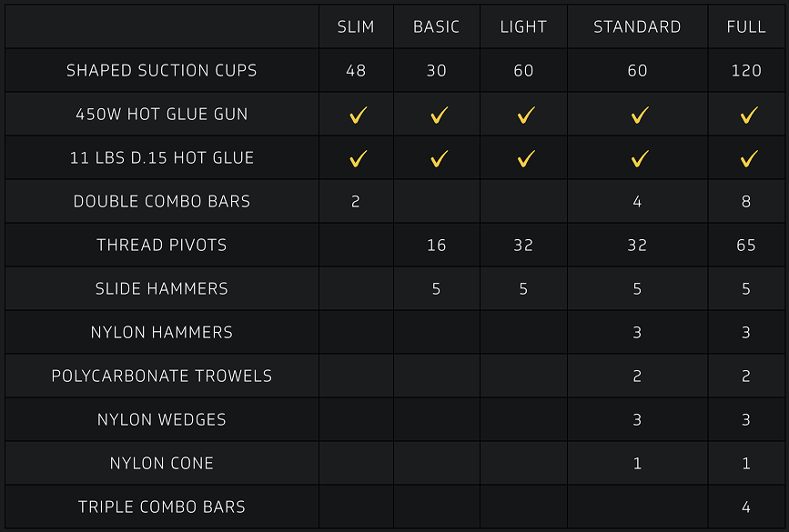This screenshot has width=789, height=532.
Task: Select the FULL column header
Action: point(746,26)
